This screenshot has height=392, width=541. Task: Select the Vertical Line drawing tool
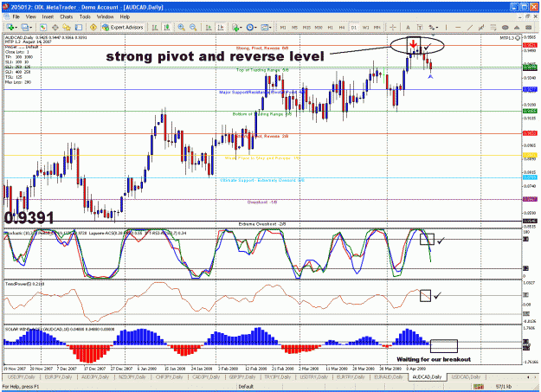click(x=446, y=28)
